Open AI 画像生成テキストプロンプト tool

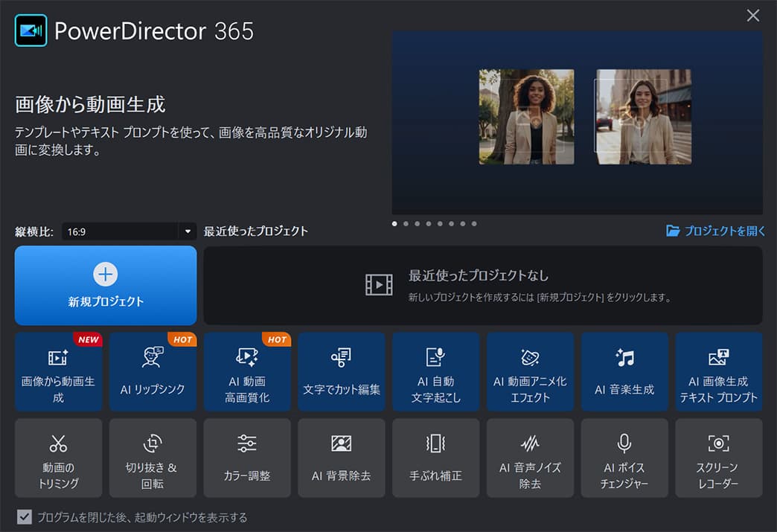(x=718, y=371)
